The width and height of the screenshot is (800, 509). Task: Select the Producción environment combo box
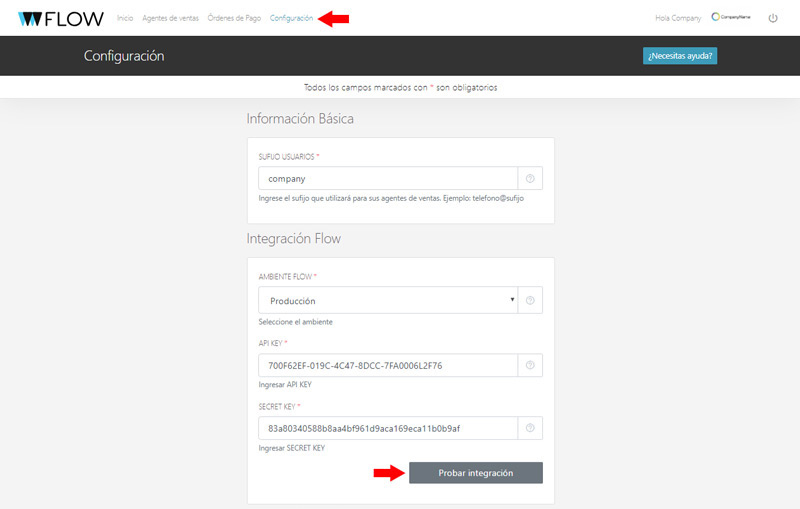click(388, 300)
